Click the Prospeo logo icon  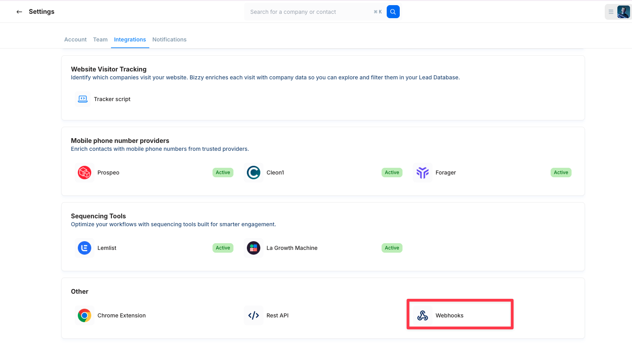click(x=85, y=173)
